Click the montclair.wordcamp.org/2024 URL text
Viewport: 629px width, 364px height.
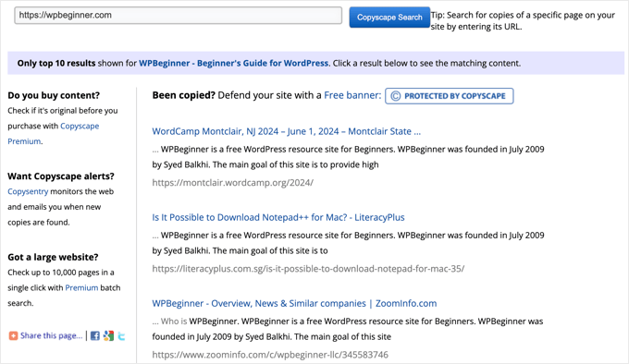[x=233, y=183]
